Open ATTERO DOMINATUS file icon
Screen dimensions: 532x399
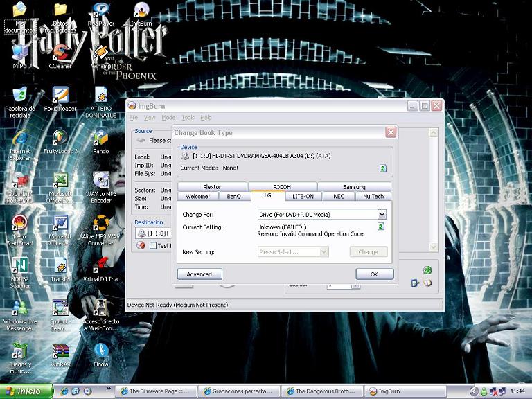coord(100,103)
